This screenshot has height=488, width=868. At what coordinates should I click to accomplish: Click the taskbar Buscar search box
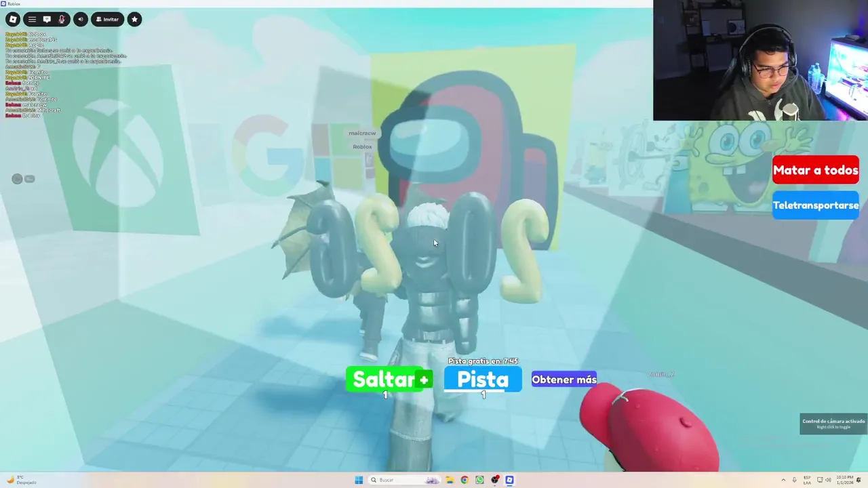(x=404, y=480)
